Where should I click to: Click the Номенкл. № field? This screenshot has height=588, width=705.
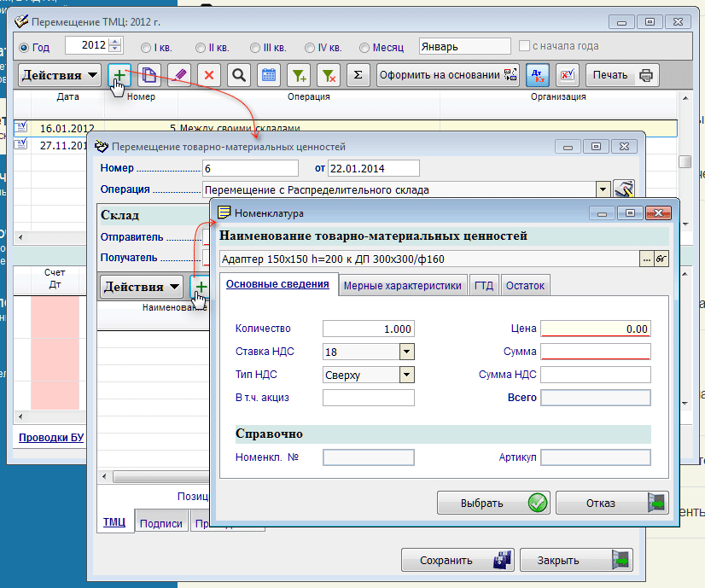[x=368, y=457]
